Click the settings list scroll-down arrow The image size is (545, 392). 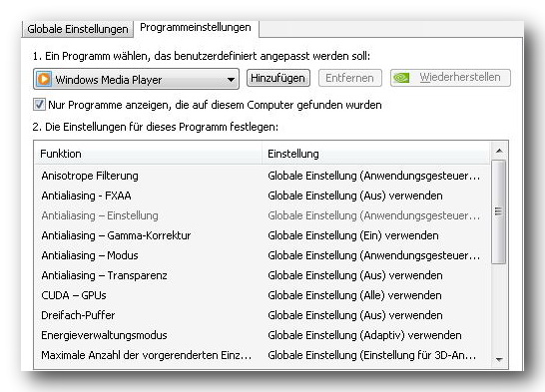[499, 360]
